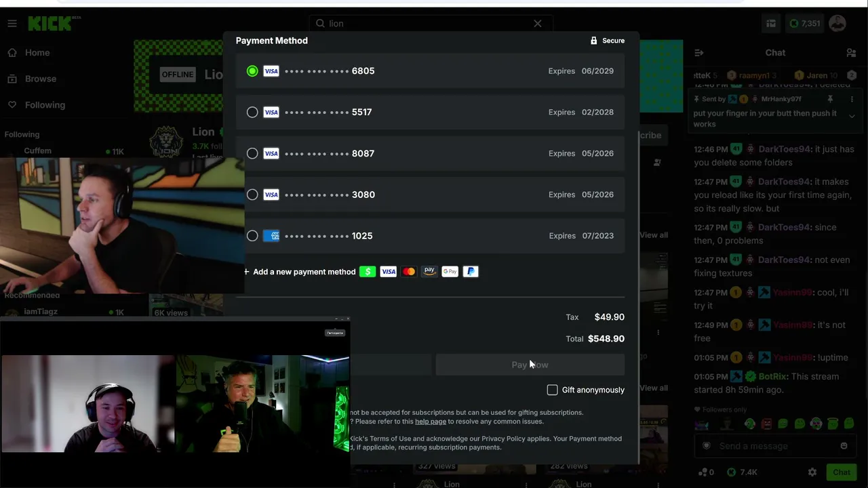
Task: Click the Send a message field
Action: click(774, 446)
